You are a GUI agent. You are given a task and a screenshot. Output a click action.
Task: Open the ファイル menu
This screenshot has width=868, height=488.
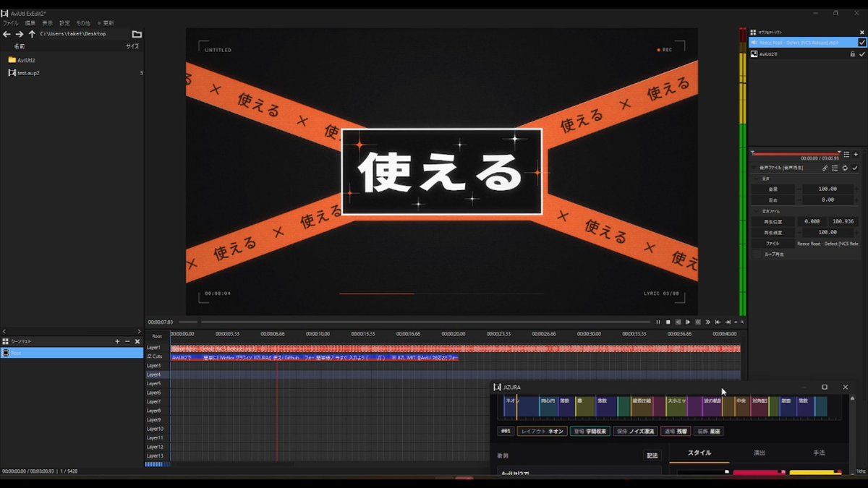(x=11, y=23)
